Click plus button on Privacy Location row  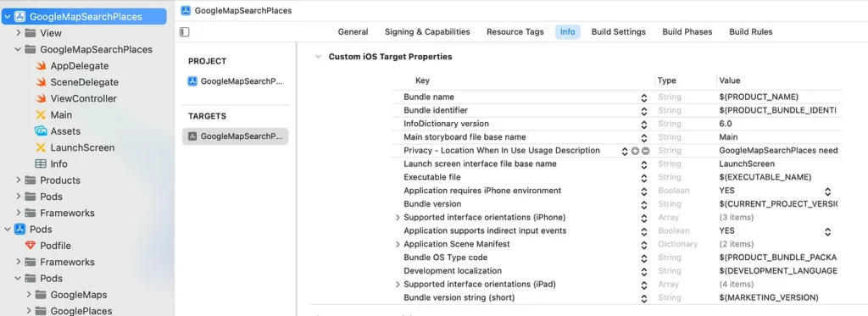tap(635, 151)
